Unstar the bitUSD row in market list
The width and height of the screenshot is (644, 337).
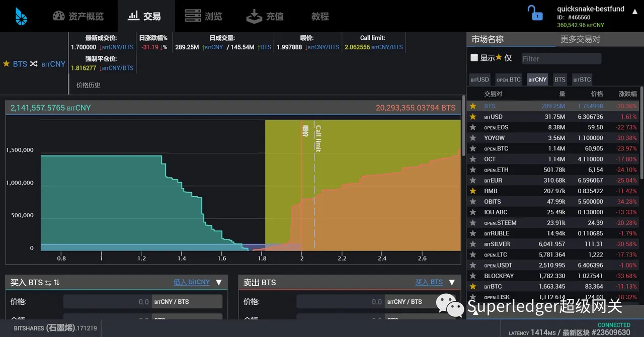473,117
